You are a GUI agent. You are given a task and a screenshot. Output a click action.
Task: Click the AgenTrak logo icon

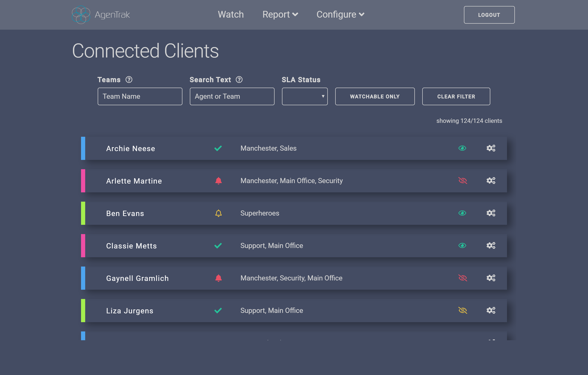pos(81,15)
